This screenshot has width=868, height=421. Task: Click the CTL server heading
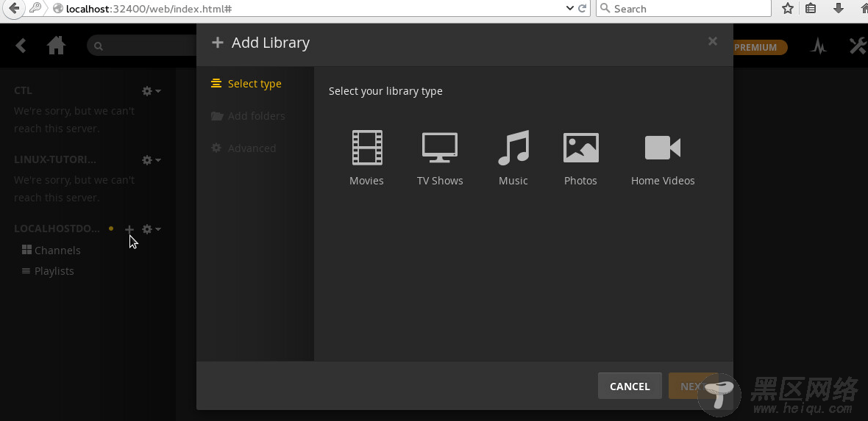[24, 90]
